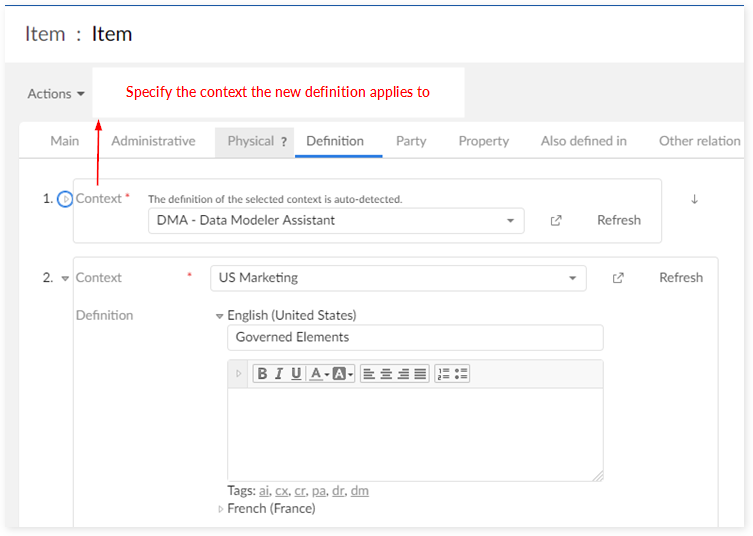Open the DMA - Data Modeler Assistant dropdown
753x536 pixels.
click(x=510, y=221)
